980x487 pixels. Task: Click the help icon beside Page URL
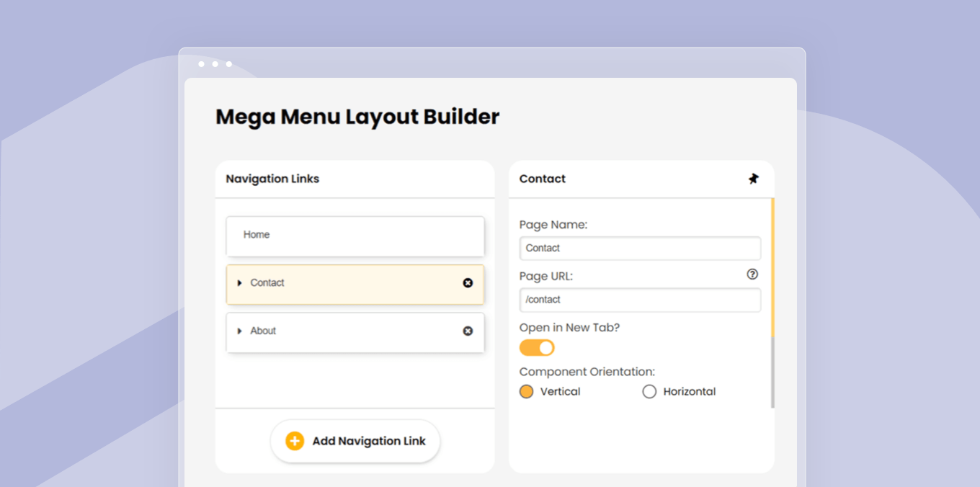[752, 274]
